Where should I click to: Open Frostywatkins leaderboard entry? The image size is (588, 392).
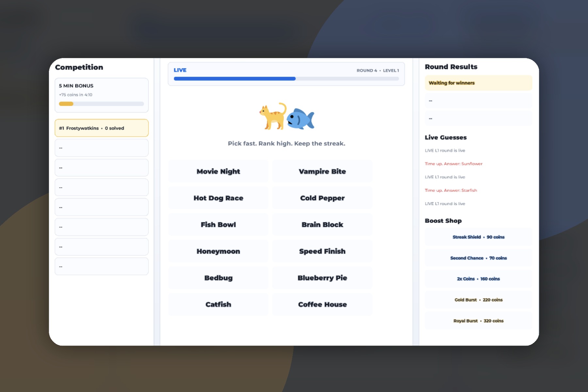(x=102, y=128)
